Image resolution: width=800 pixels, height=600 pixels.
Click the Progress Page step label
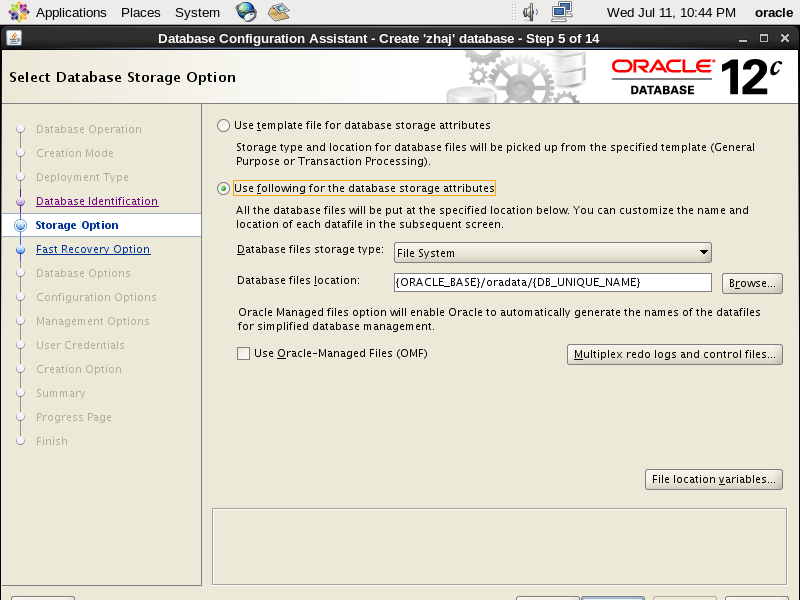[73, 417]
